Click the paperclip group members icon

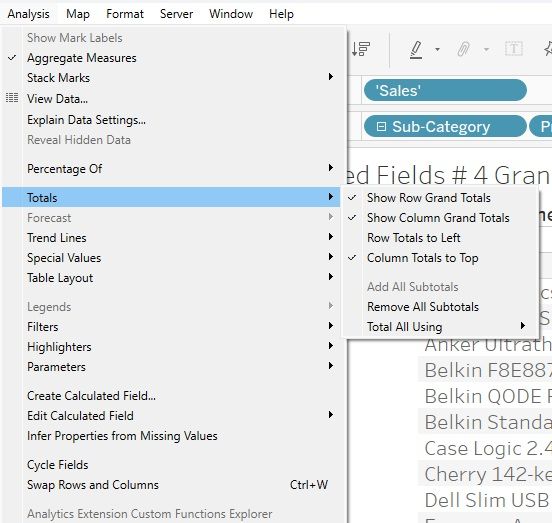click(x=464, y=49)
